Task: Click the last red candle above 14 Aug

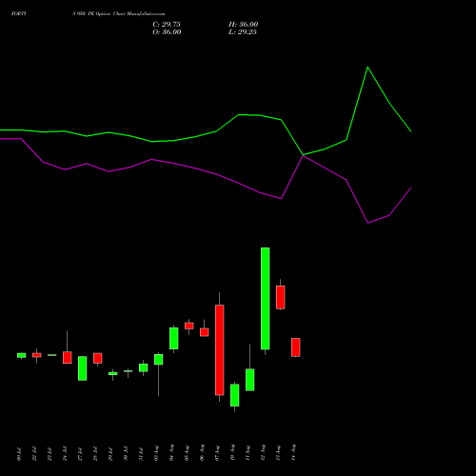Action: [x=296, y=347]
